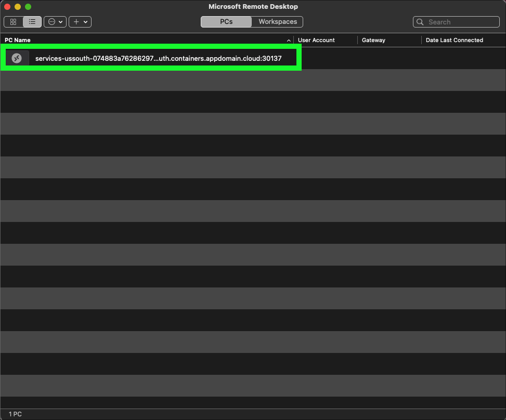Click the ellipsis more options icon
This screenshot has width=506, height=420.
pos(51,22)
